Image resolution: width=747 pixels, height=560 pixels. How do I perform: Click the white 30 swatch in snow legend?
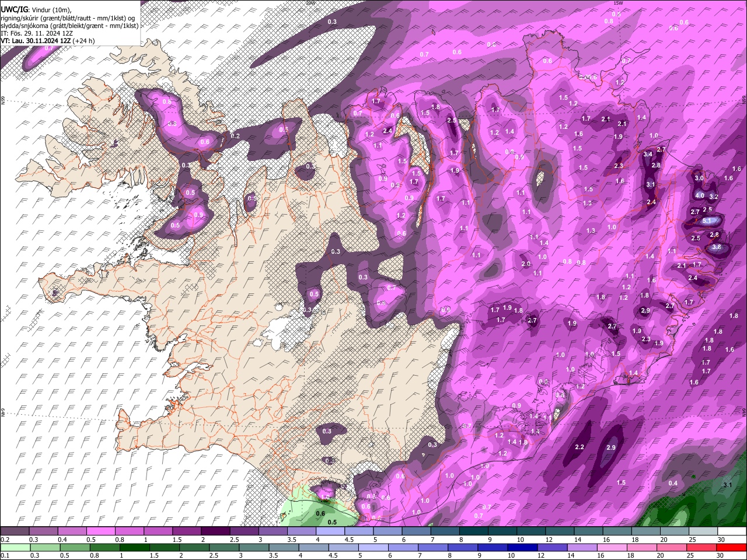tap(732, 531)
